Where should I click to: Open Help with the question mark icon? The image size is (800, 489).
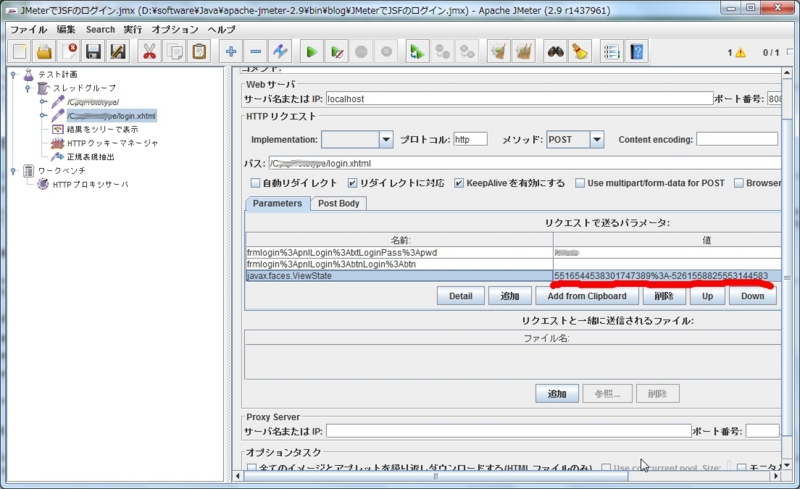pyautogui.click(x=636, y=52)
